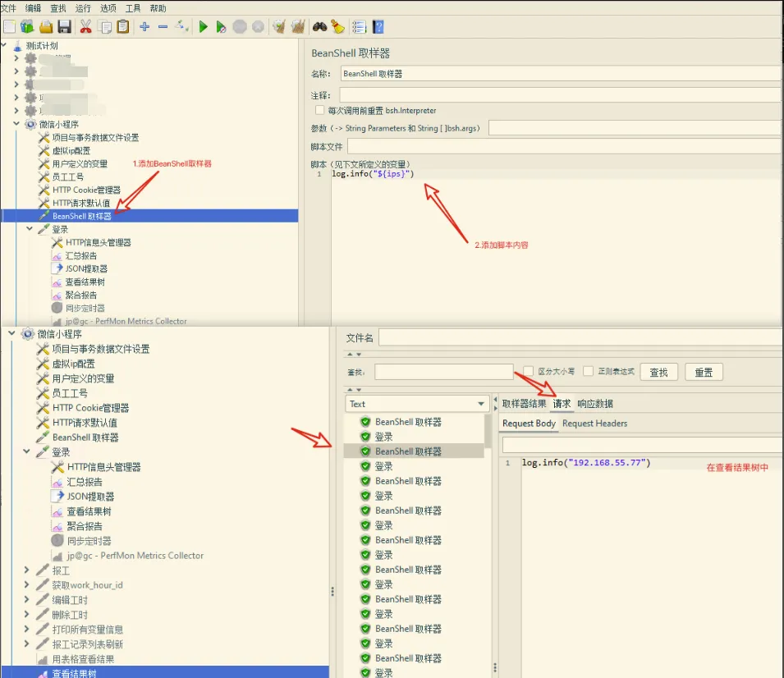Click the binoculars Search icon

tap(319, 26)
